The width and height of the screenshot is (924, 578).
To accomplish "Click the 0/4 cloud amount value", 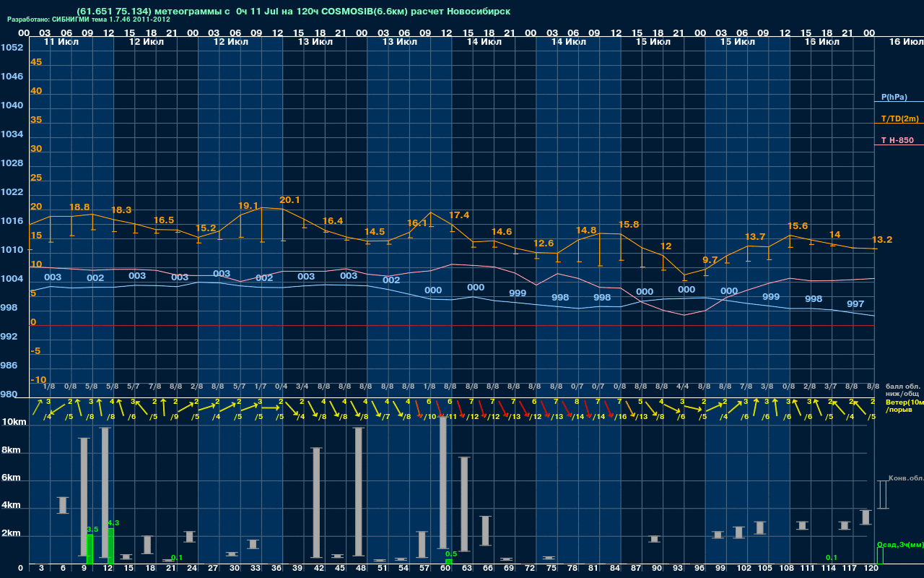I will [281, 387].
